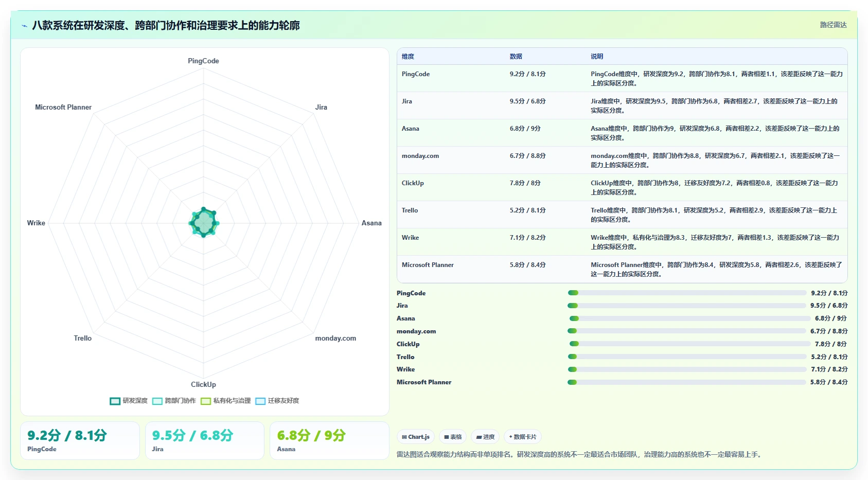Click the ClickUp description text in table
The height and width of the screenshot is (480, 868).
714,188
